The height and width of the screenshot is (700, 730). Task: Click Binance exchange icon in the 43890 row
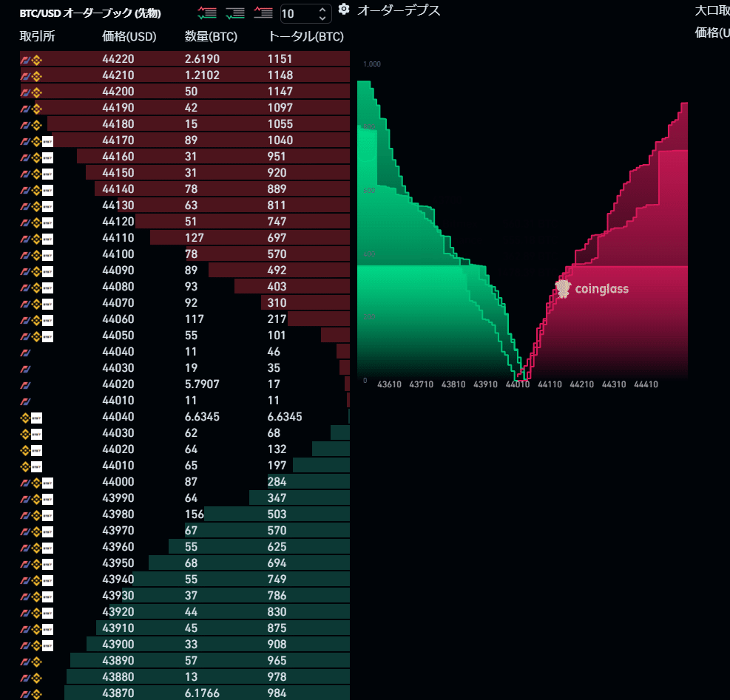coord(37,662)
